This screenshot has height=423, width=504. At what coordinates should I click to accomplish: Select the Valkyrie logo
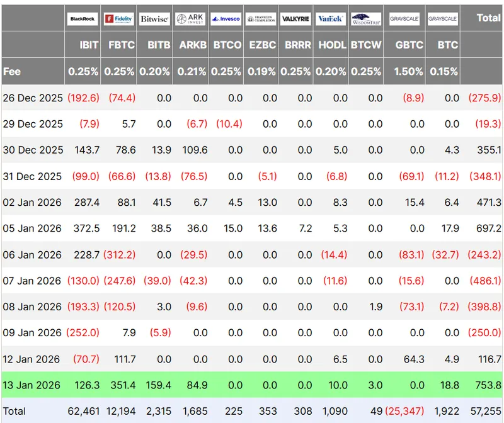296,19
